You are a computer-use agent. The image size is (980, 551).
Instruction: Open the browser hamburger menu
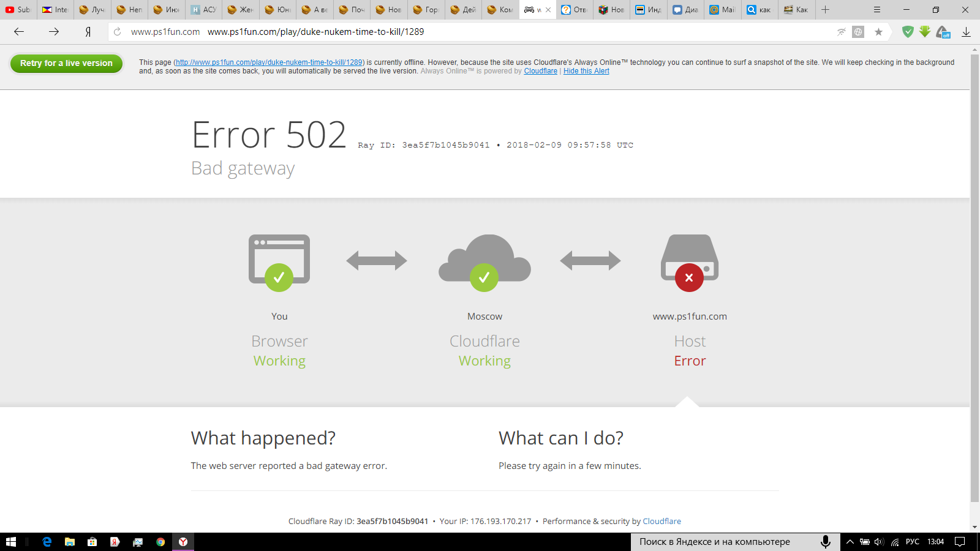tap(877, 10)
